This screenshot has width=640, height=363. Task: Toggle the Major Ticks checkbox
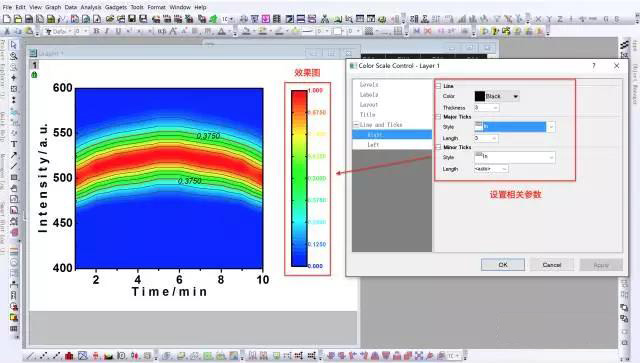[438, 117]
